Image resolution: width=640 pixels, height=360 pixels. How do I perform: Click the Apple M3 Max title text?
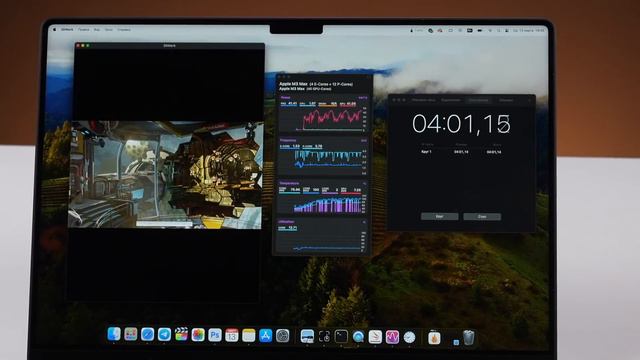pos(292,84)
